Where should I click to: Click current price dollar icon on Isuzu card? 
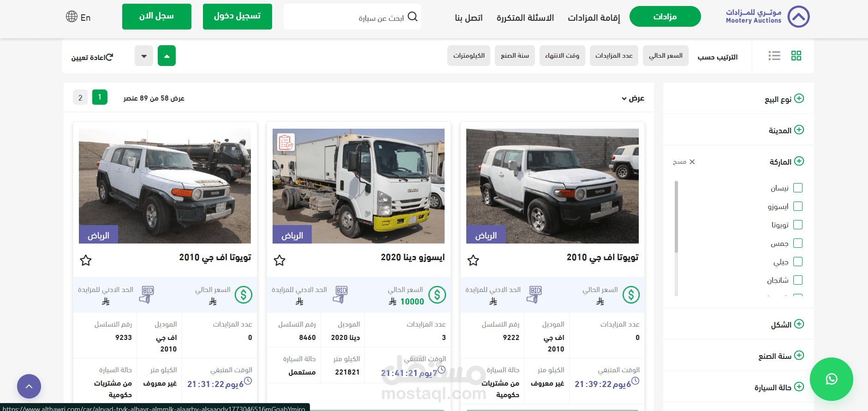[437, 295]
